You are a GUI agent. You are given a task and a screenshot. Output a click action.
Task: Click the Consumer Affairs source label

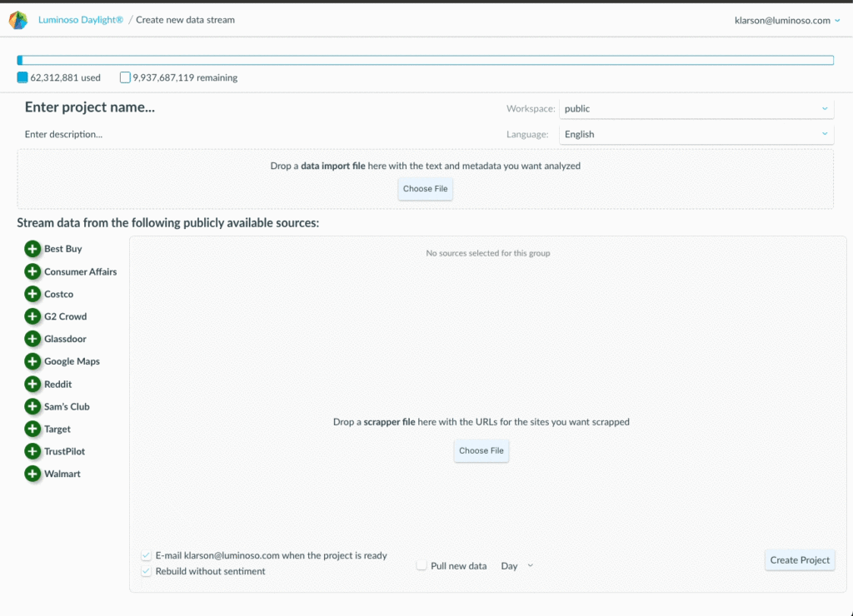81,272
